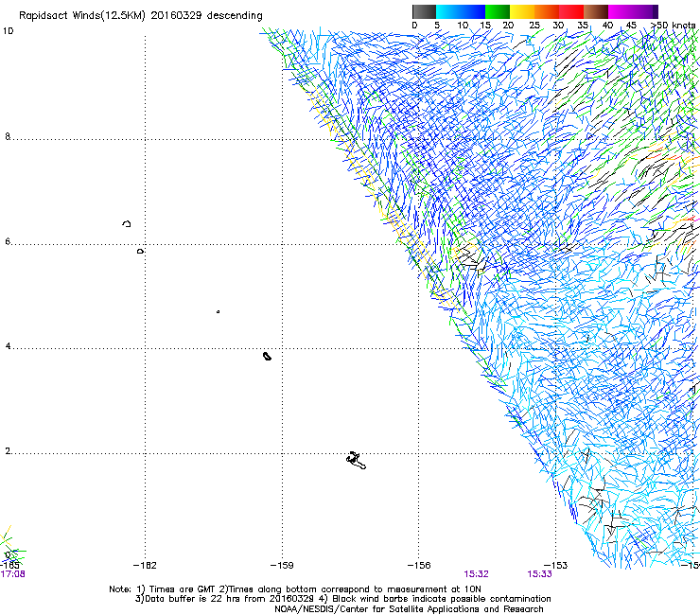
Task: Click the '>50 knots' legend label
Action: [674, 26]
